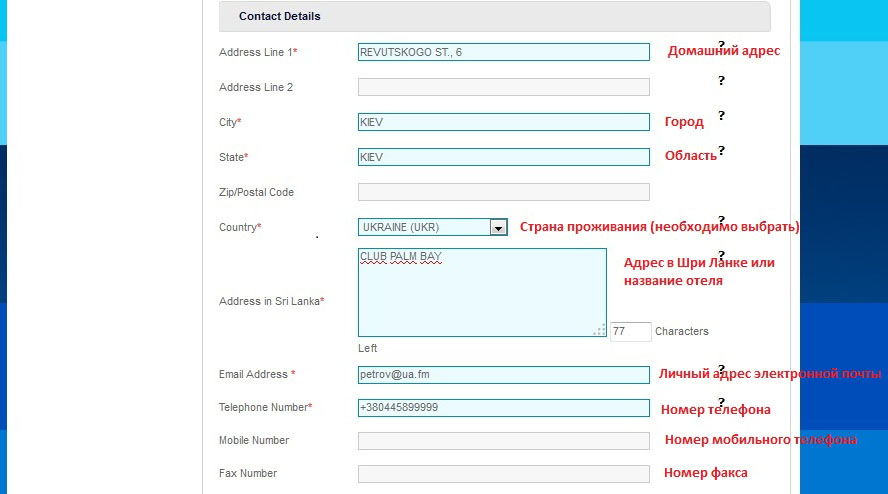Focus the Address Line 1 field
Screen dimensions: 888x494
(503, 52)
